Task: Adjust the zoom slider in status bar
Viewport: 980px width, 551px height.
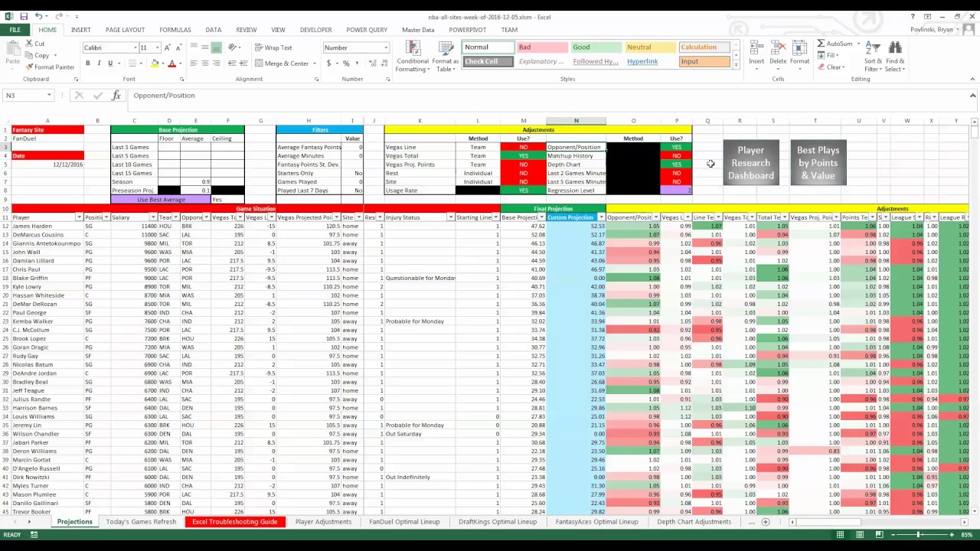Action: (919, 535)
